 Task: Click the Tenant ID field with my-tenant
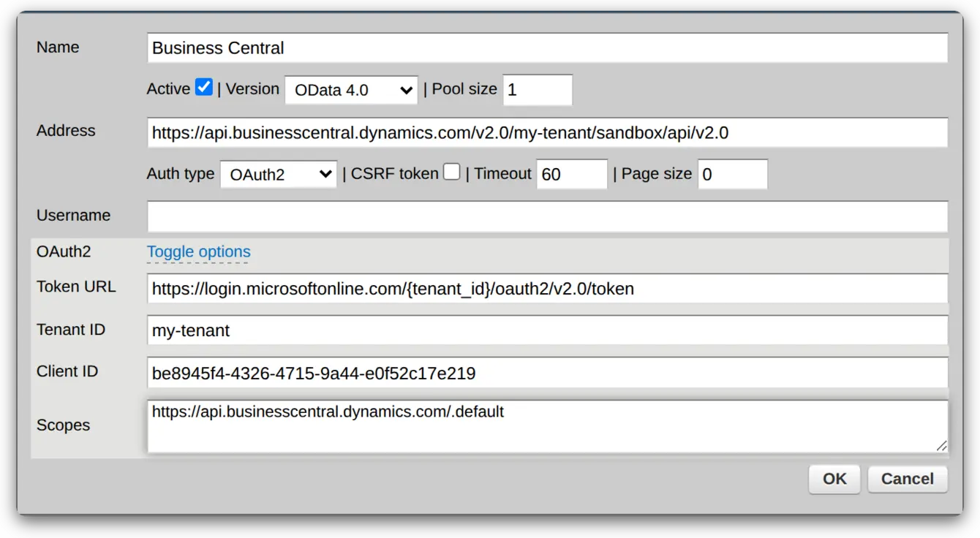547,330
